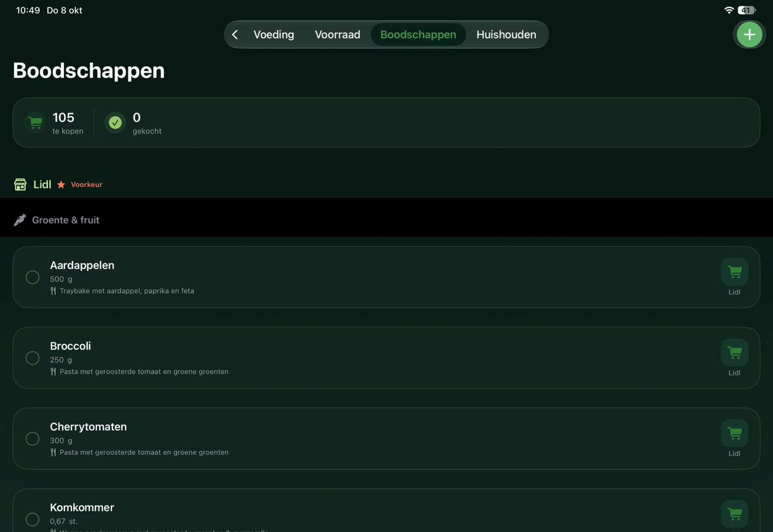Select the Boodschappen tab
The image size is (773, 532).
pyautogui.click(x=418, y=35)
